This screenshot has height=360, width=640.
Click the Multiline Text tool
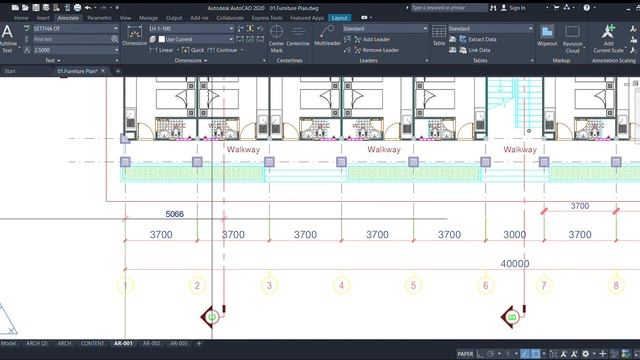click(7, 39)
